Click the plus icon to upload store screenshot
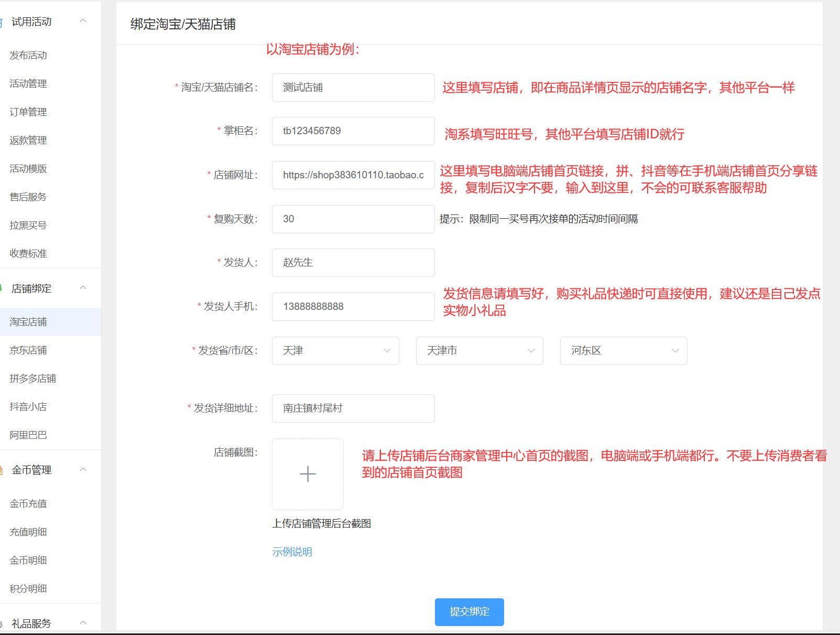840x635 pixels. (x=308, y=474)
